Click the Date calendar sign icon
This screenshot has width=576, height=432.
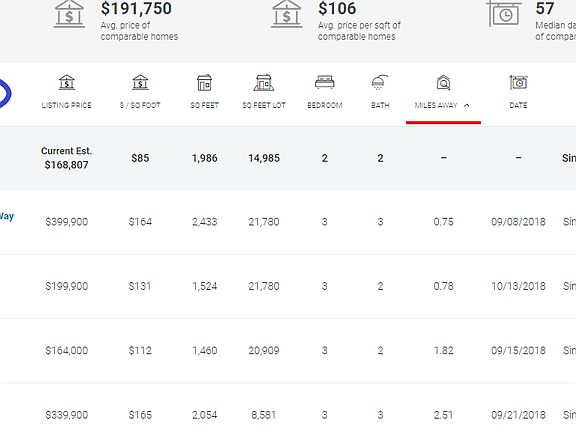[518, 83]
